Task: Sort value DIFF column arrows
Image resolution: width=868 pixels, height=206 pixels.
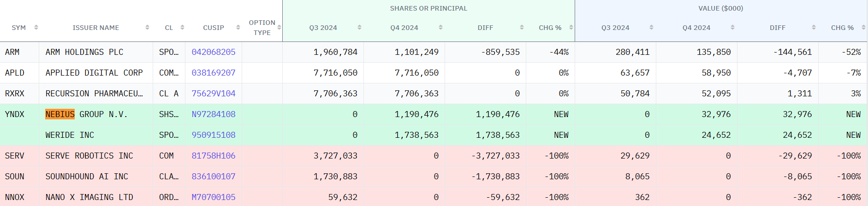Action: tap(814, 28)
